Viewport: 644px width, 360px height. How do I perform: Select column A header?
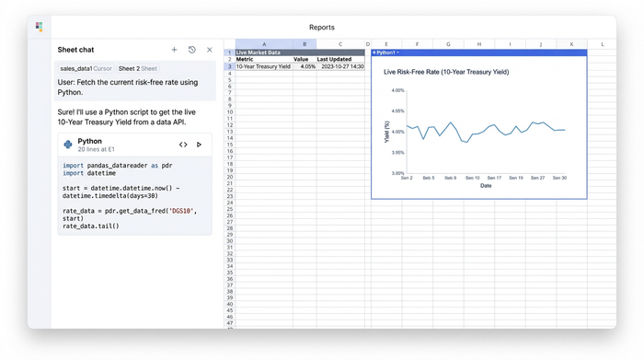point(264,44)
